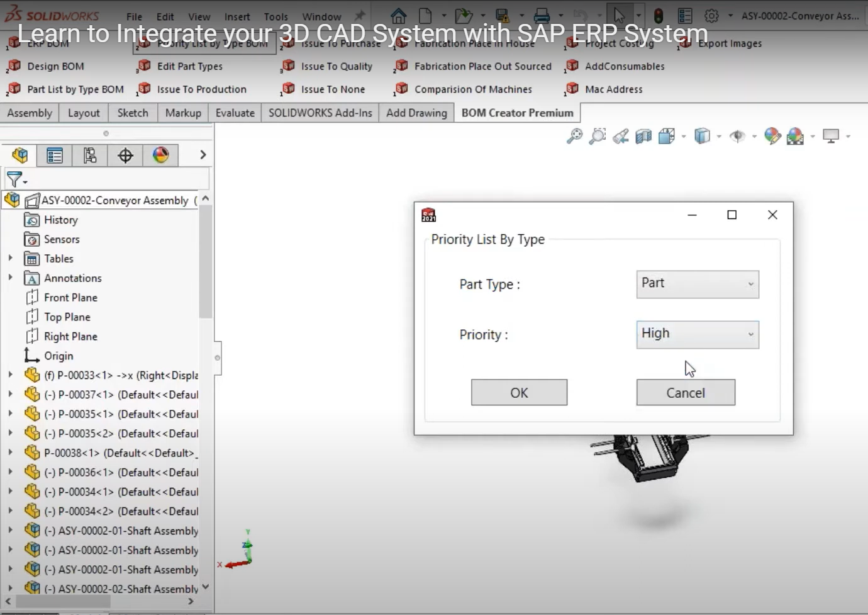
Task: Click Zoom to Area icon
Action: (x=597, y=136)
